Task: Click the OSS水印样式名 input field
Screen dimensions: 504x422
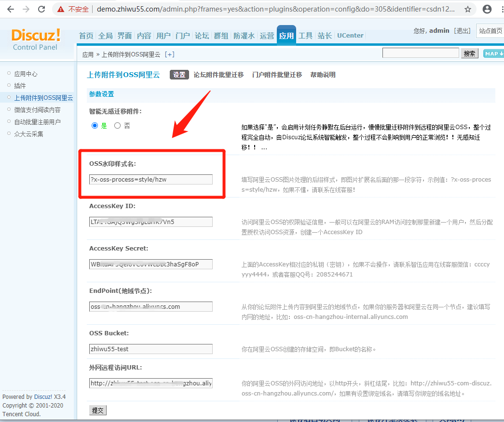Action: tap(151, 180)
